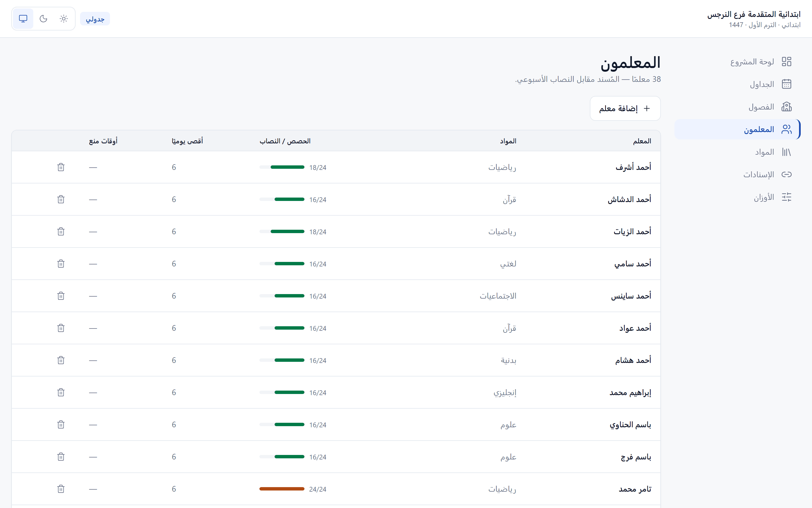Click the إضافة معلم button

tap(625, 108)
